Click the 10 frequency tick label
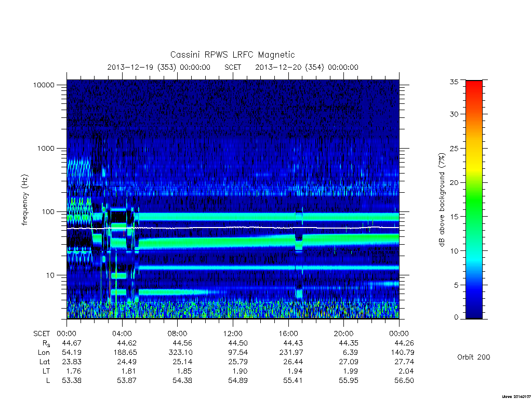 coord(50,275)
